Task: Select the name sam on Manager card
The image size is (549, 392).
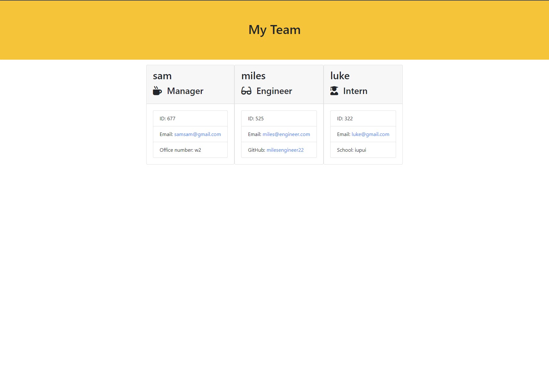Action: click(x=162, y=76)
